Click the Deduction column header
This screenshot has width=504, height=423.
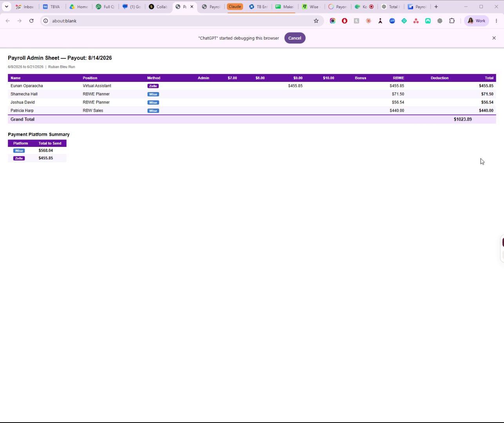439,78
